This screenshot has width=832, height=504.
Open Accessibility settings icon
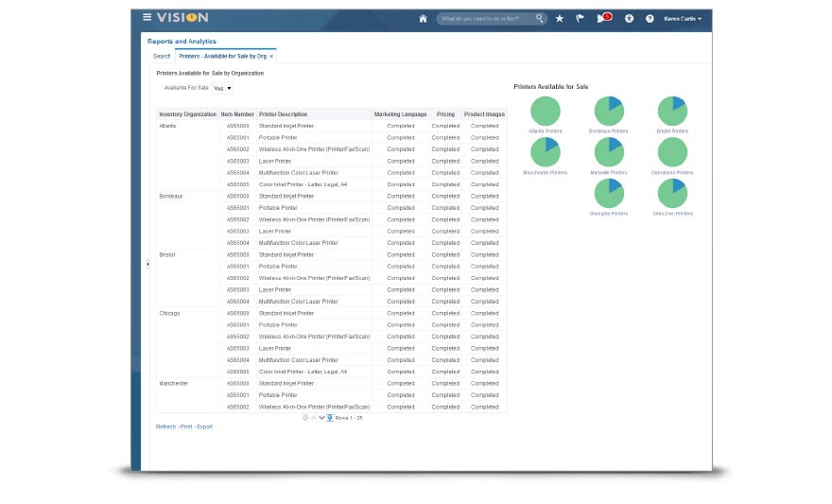pos(629,18)
